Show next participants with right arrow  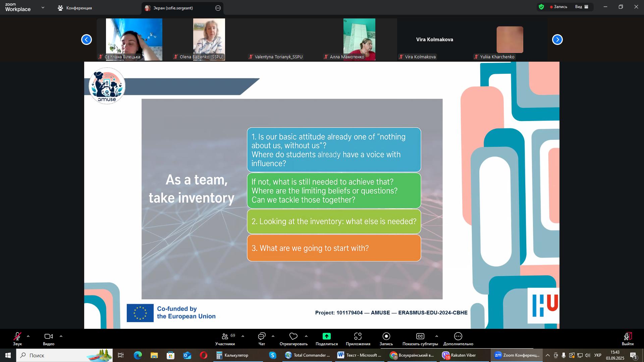point(557,40)
